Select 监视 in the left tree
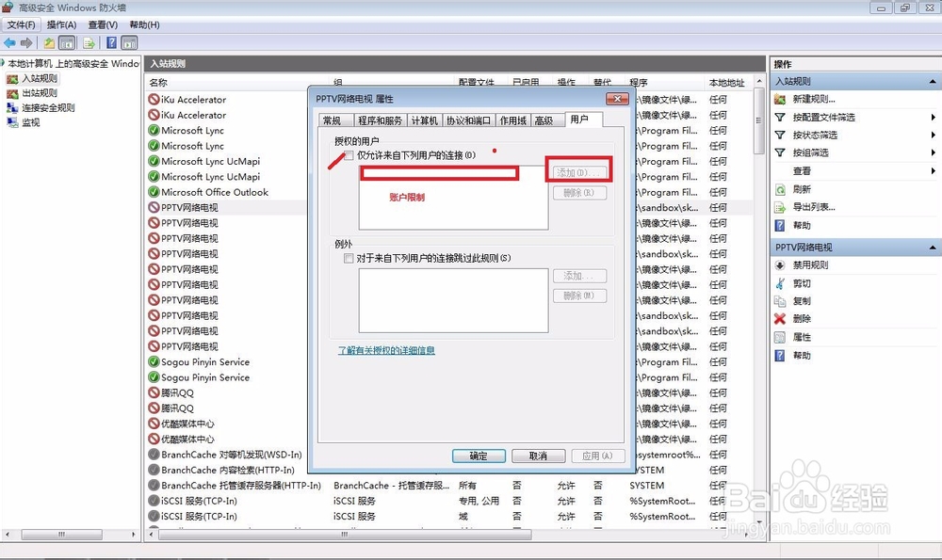 (x=31, y=122)
